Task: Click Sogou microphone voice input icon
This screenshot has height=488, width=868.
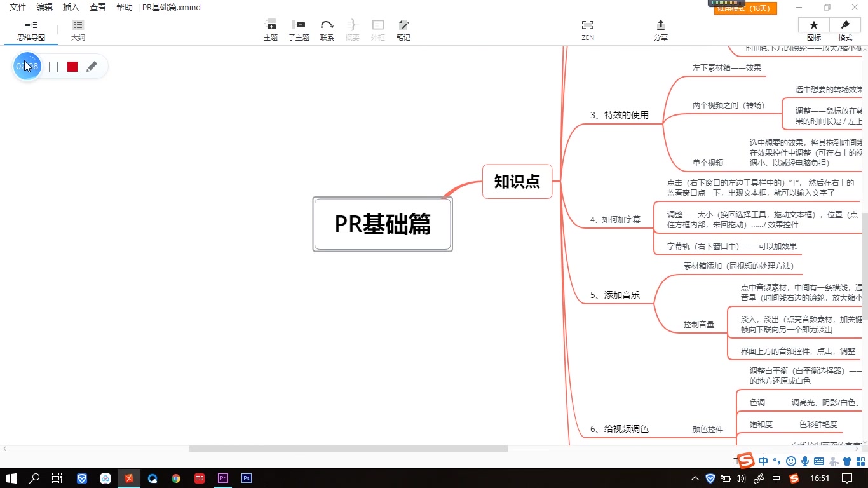Action: click(805, 461)
